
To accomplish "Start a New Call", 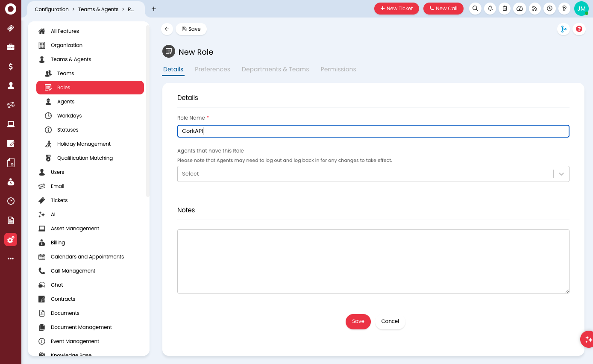I will pos(443,9).
